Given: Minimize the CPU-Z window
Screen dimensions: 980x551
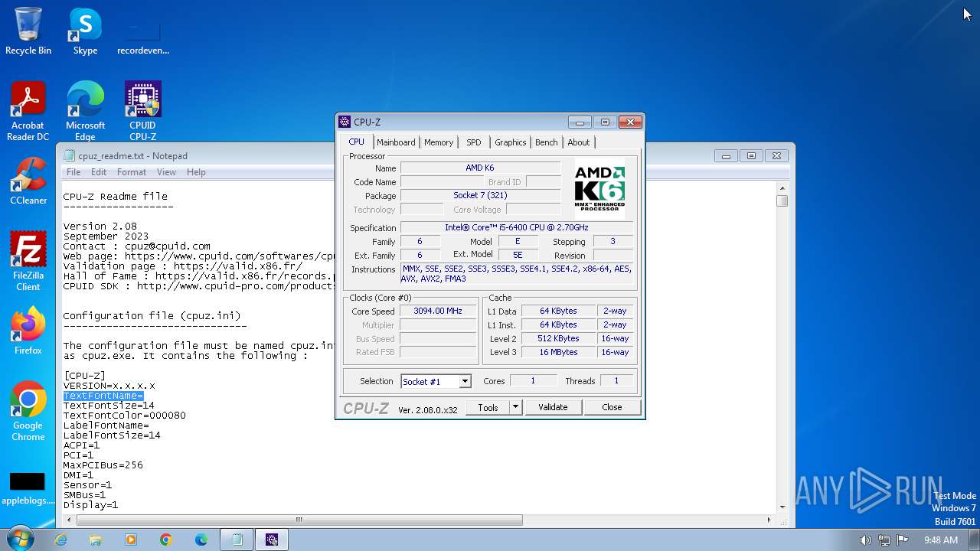Looking at the screenshot, I should pos(580,122).
